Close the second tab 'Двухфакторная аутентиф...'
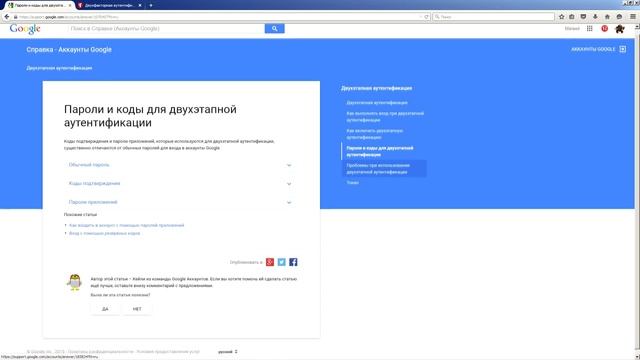Image resolution: width=640 pixels, height=360 pixels. coord(140,5)
